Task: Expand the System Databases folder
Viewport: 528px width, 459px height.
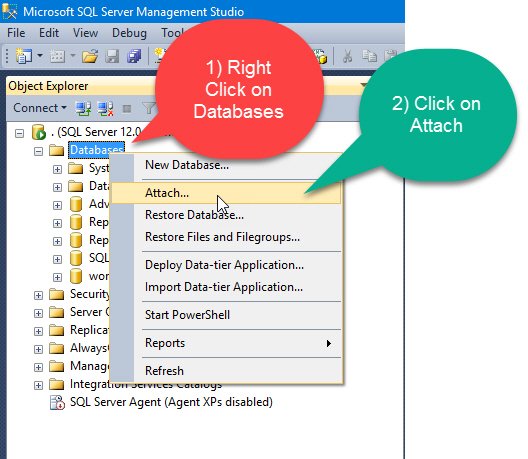Action: point(58,169)
